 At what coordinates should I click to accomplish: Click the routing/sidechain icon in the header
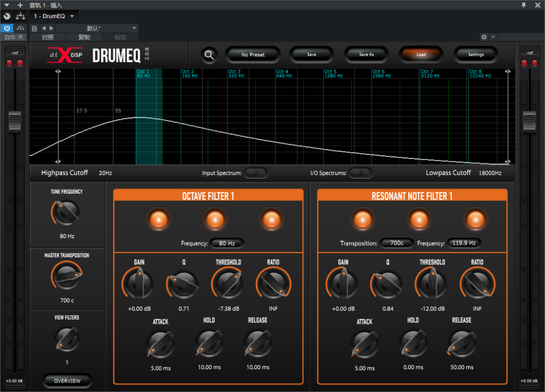click(20, 16)
